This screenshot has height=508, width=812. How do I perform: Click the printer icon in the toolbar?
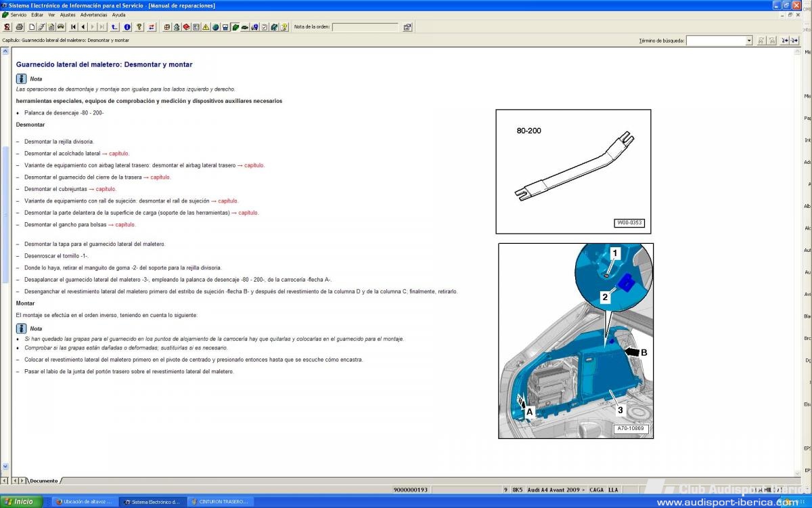click(19, 27)
